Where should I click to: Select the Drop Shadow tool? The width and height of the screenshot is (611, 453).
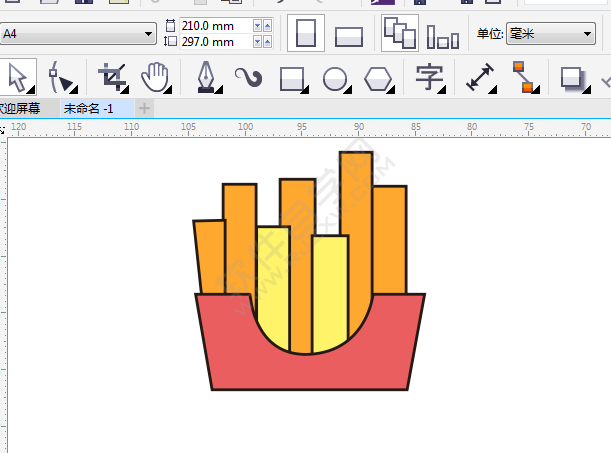pyautogui.click(x=573, y=77)
